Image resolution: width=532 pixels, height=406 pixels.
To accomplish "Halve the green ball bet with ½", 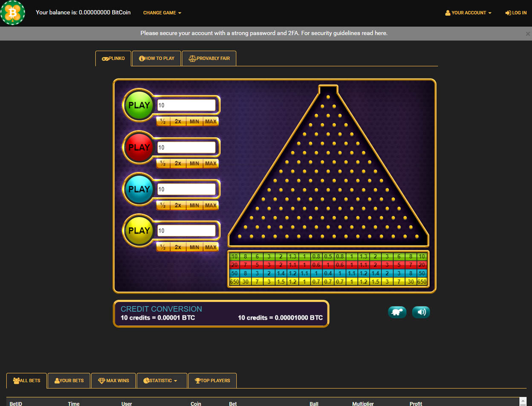I will [163, 122].
